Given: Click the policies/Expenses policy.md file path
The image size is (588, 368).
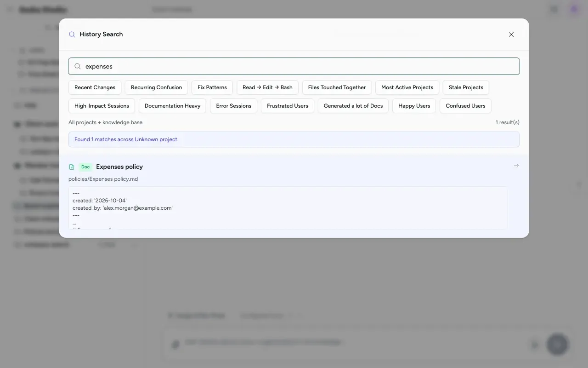Looking at the screenshot, I should pos(103,179).
